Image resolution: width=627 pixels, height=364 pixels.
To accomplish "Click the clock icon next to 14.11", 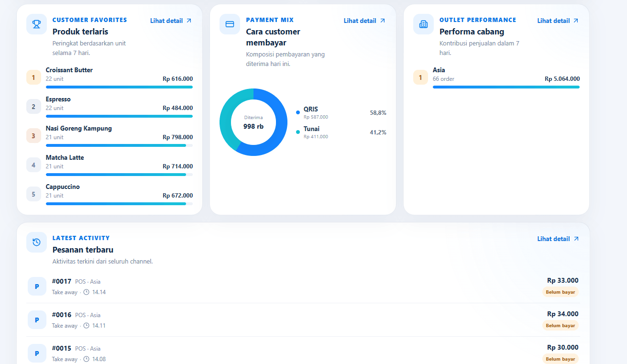I will 87,325.
